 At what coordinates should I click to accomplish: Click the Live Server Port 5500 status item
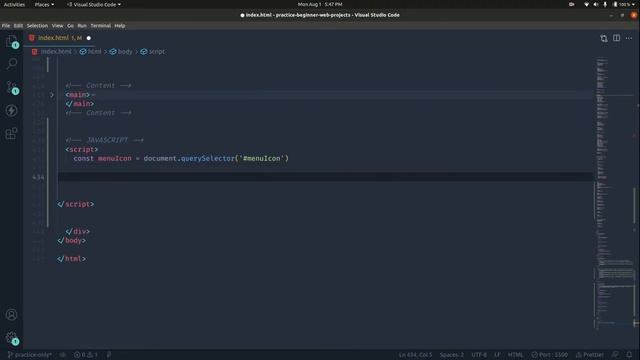tap(549, 355)
